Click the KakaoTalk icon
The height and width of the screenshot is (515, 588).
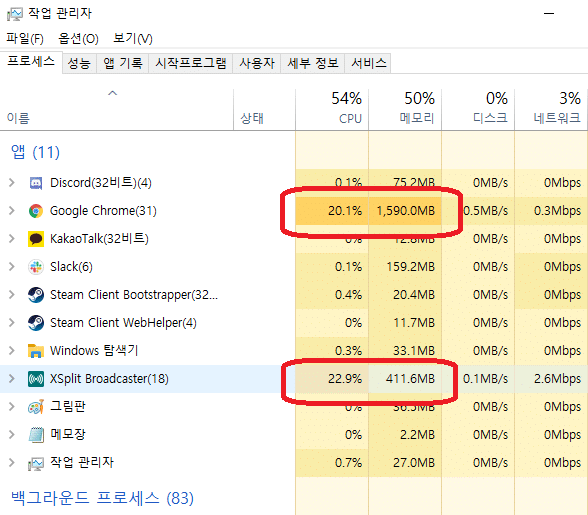click(x=36, y=239)
